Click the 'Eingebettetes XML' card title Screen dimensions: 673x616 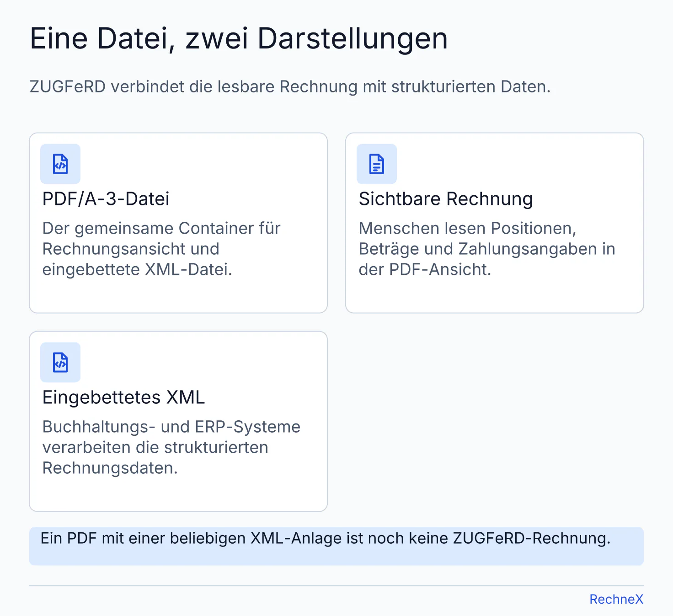click(123, 397)
